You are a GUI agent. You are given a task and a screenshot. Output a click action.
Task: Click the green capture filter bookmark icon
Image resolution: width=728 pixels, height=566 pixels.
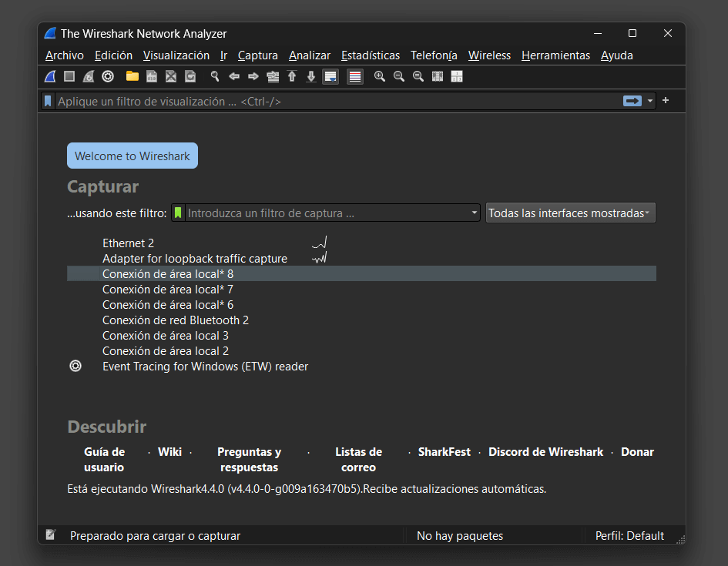(178, 213)
